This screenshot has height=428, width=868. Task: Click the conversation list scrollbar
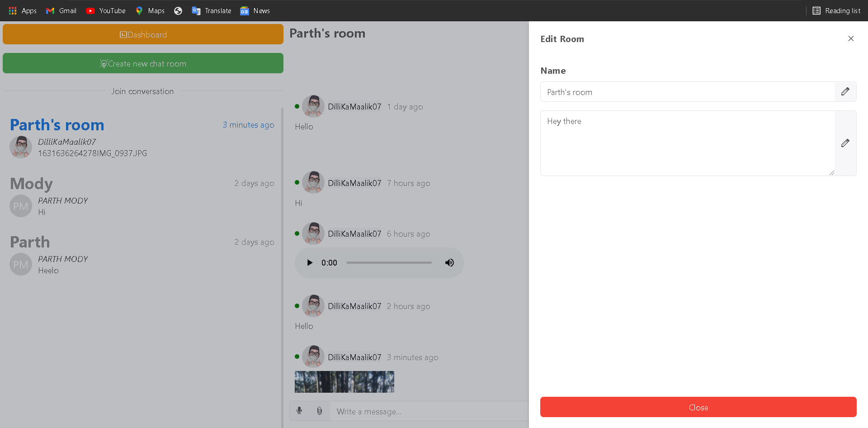click(282, 267)
